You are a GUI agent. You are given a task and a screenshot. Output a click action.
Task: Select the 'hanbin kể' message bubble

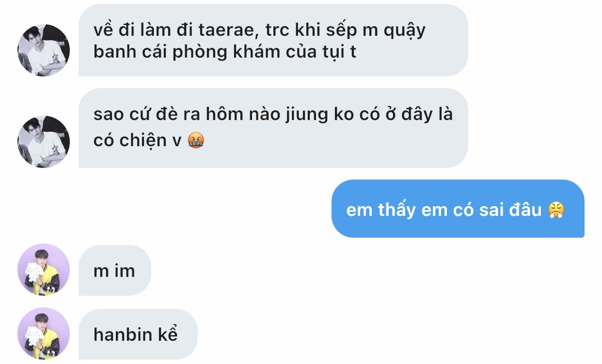pos(138,334)
